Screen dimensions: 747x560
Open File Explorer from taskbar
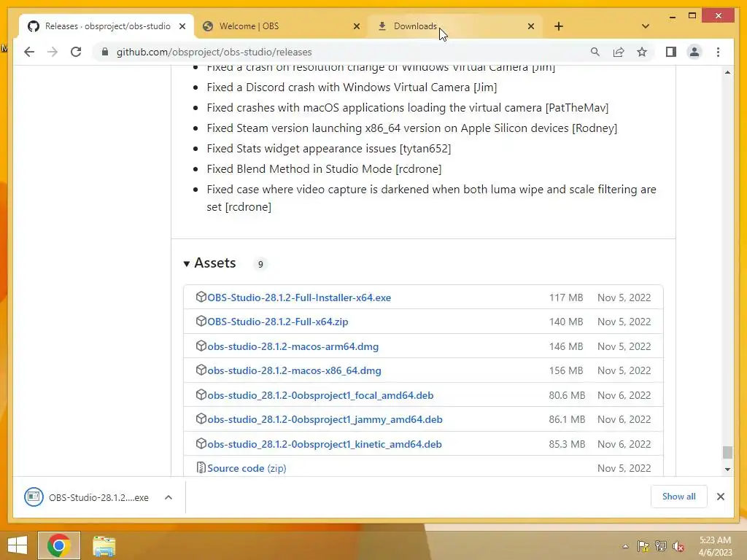104,546
